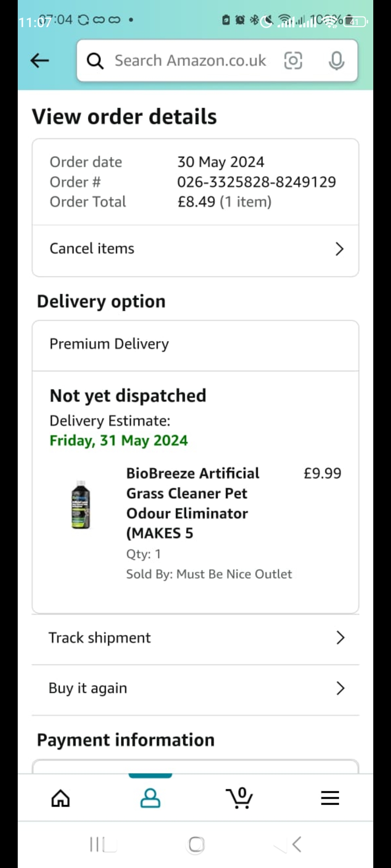
Task: Expand the Track shipment chevron
Action: (340, 638)
